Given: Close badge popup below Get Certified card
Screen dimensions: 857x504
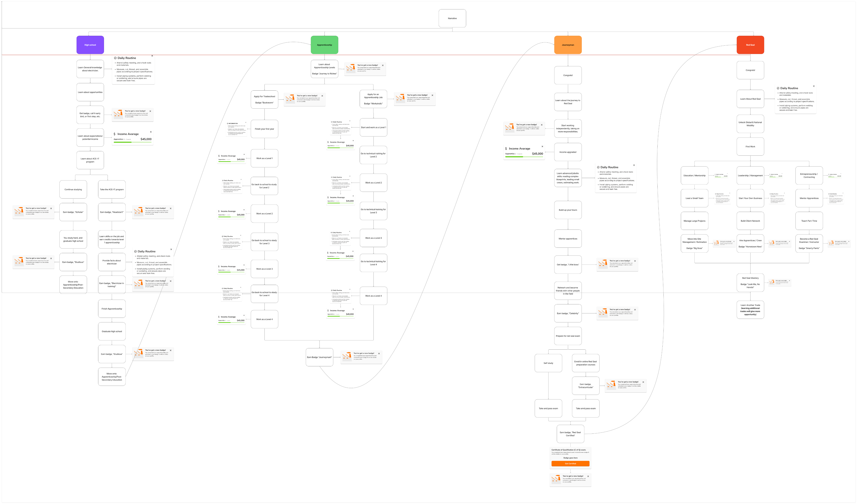Looking at the screenshot, I should point(588,476).
